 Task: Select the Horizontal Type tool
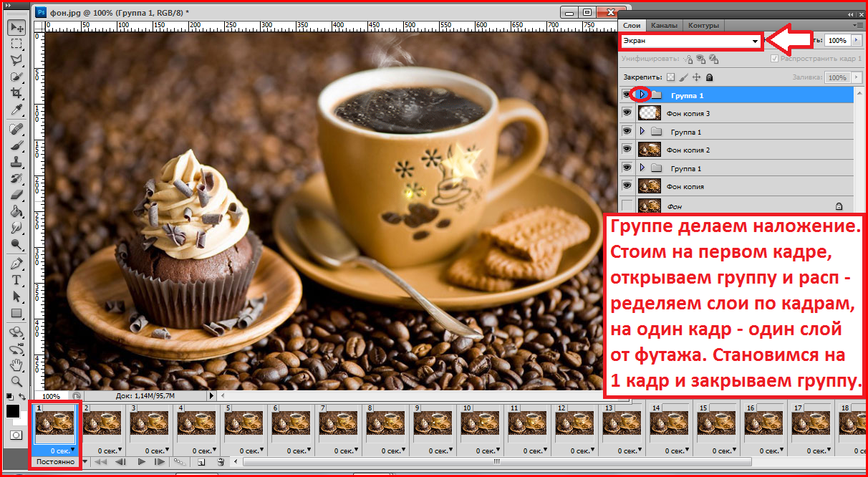click(x=16, y=280)
